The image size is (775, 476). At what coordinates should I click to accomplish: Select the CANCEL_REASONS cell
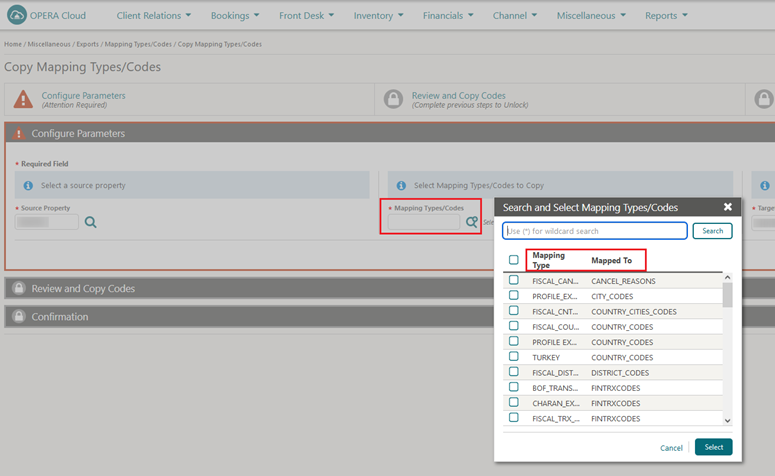[x=623, y=281]
